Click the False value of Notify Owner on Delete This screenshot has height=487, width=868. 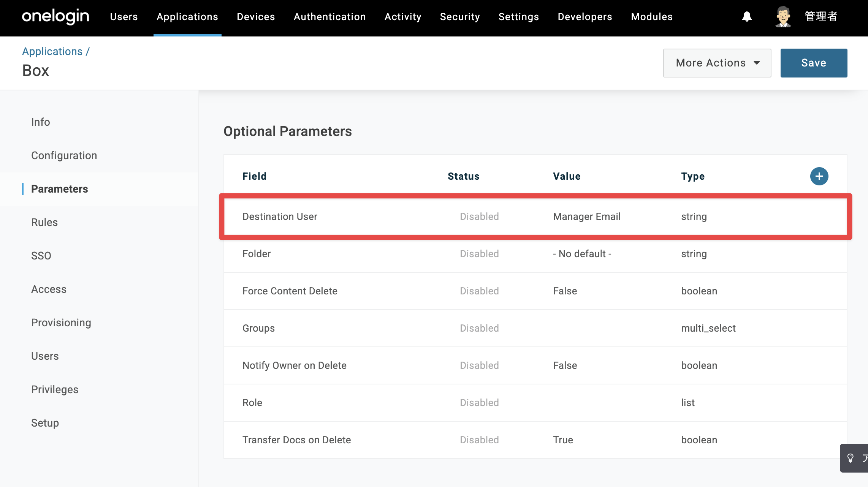[565, 365]
